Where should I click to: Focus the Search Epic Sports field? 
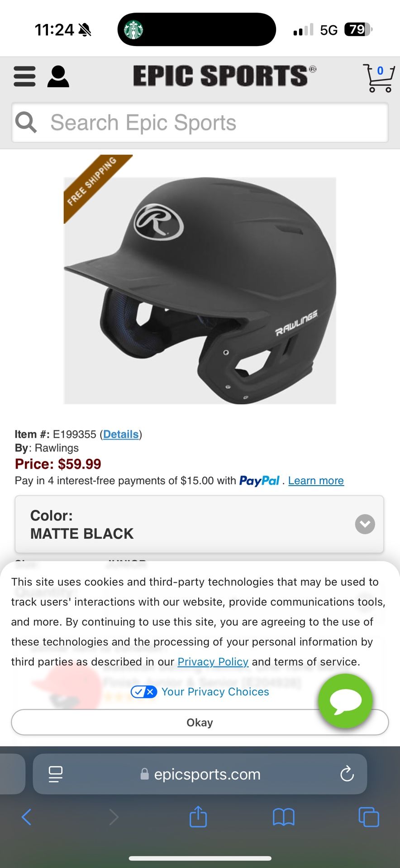(200, 123)
